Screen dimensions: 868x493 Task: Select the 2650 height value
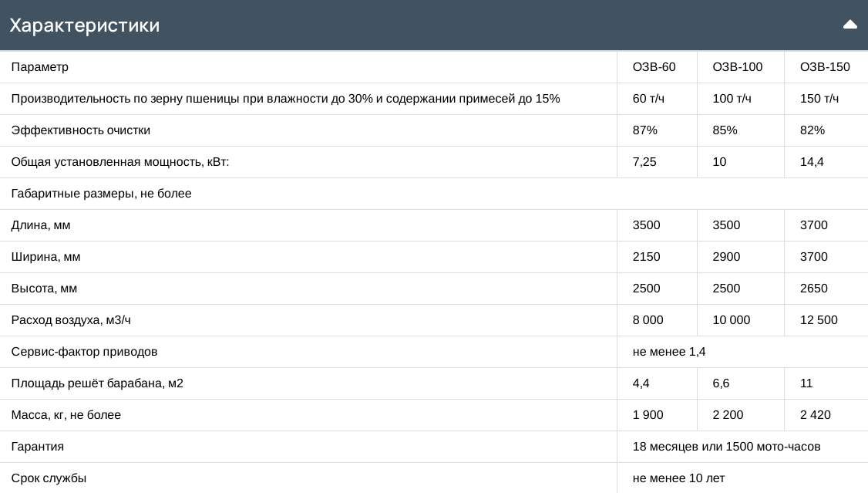[813, 289]
